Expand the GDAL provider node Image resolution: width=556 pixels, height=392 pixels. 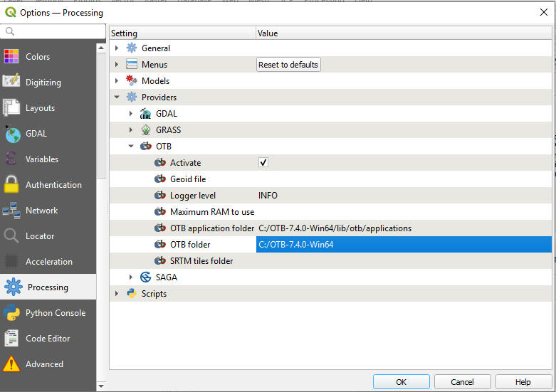(x=131, y=113)
